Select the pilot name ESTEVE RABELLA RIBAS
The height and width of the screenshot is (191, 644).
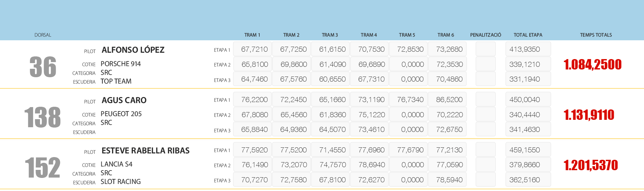[145, 151]
